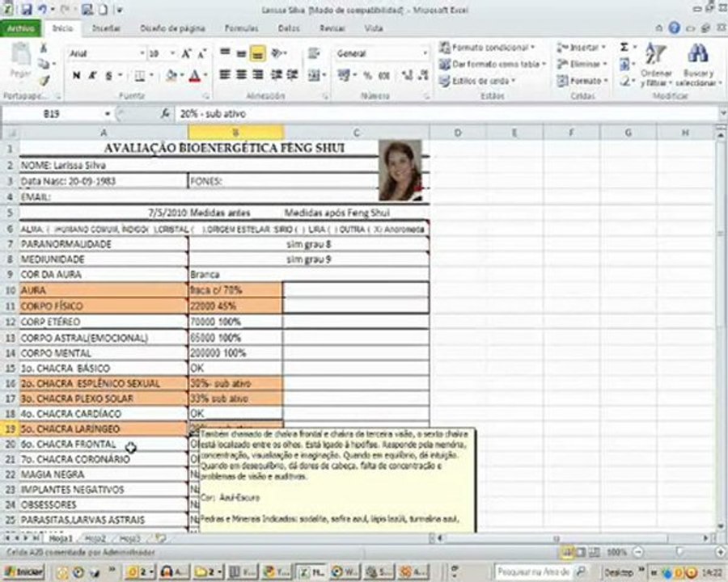Align text left in the Alineación group
The height and width of the screenshot is (582, 728).
(x=225, y=74)
